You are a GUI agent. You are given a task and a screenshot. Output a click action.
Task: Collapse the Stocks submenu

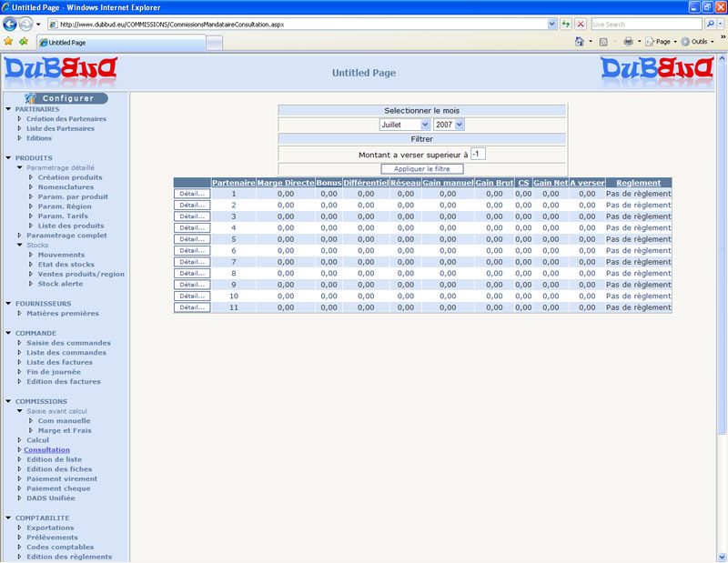pyautogui.click(x=19, y=245)
